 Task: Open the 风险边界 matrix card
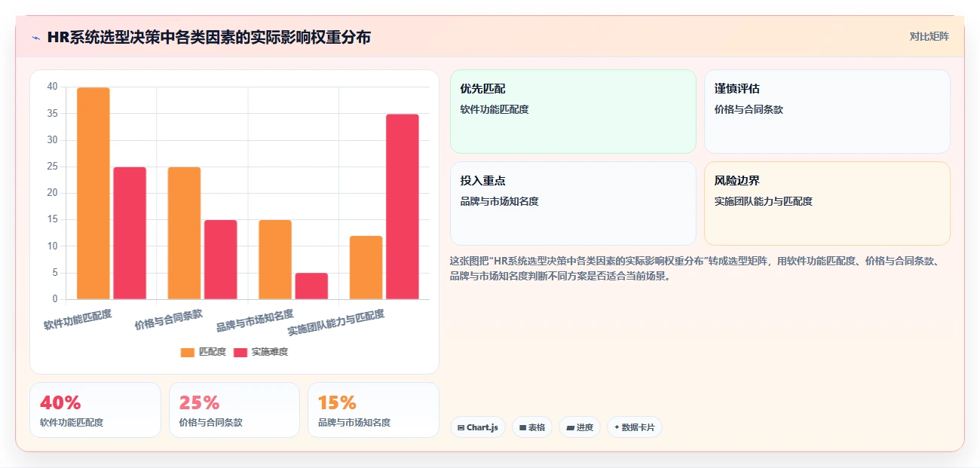[x=827, y=203]
